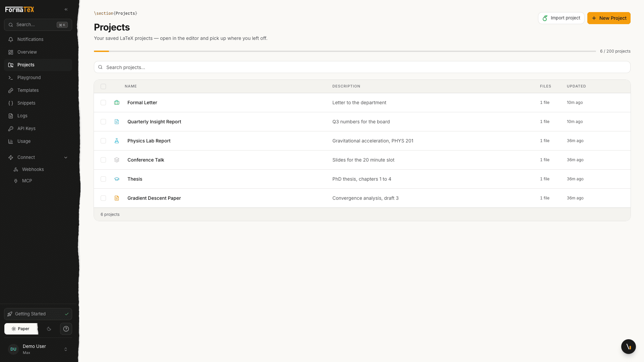Viewport: 644px width, 362px height.
Task: Check the Formal Letter row checkbox
Action: (x=103, y=103)
